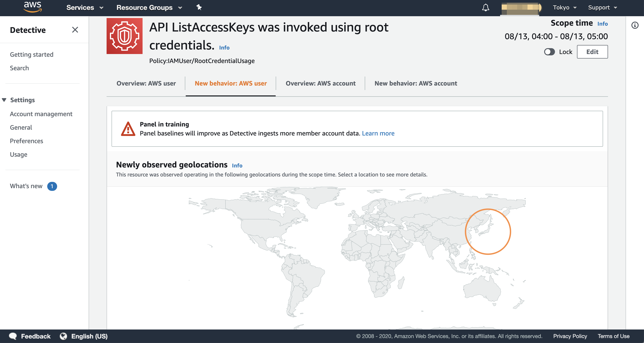Viewport: 644px width, 343px height.
Task: Select the orange geolocation circle over Japan
Action: pos(488,232)
